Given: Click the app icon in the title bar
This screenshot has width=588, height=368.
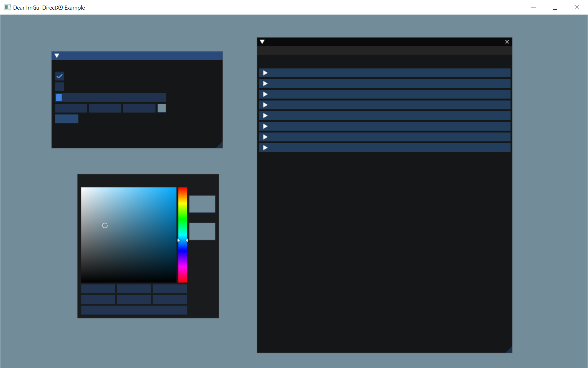Looking at the screenshot, I should pos(7,7).
